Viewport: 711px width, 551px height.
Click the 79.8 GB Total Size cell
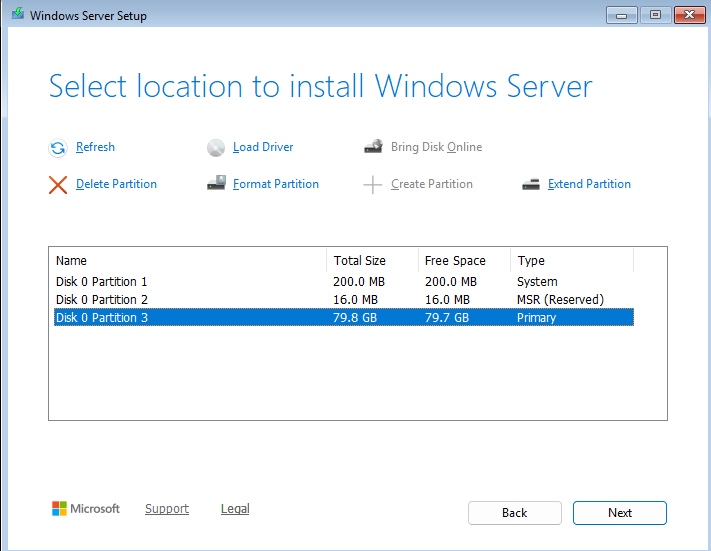click(x=355, y=317)
